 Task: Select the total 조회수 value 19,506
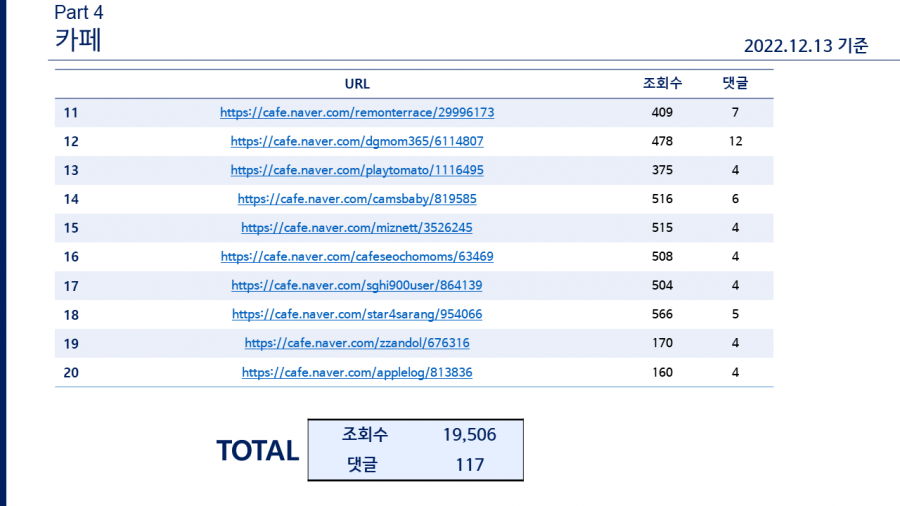[469, 435]
